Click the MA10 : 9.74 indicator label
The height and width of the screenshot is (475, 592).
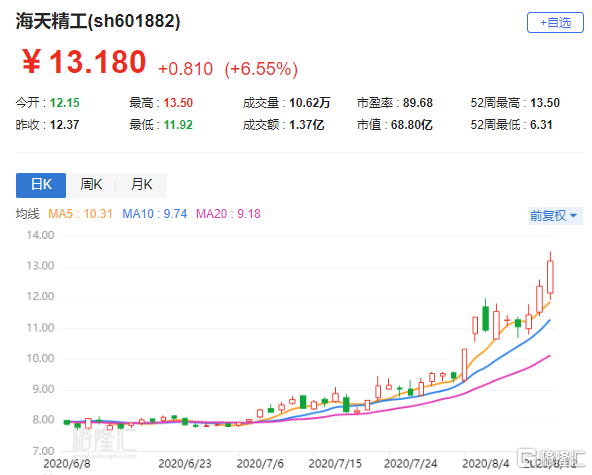[x=155, y=214]
